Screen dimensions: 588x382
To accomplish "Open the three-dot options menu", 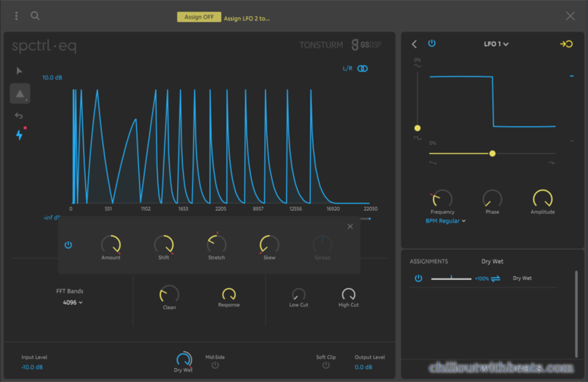I will (16, 15).
